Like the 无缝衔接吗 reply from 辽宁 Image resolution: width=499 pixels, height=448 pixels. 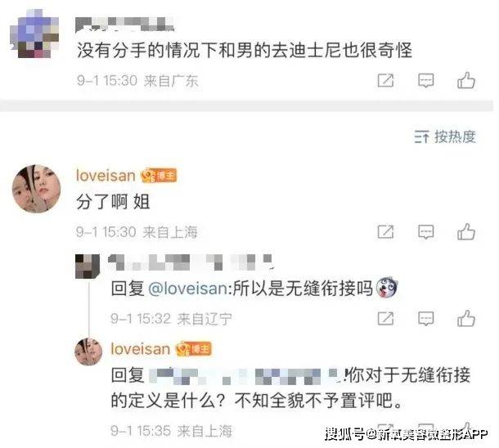[466, 318]
